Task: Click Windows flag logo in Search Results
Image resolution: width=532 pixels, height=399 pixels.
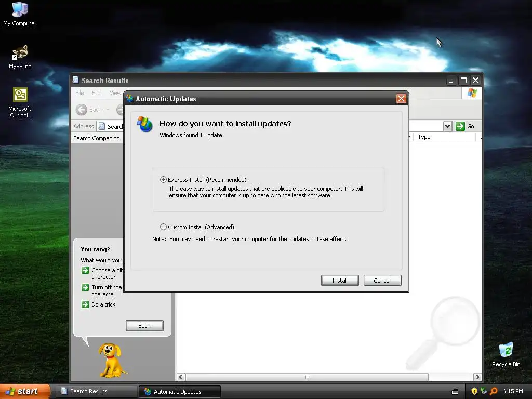Action: click(472, 92)
